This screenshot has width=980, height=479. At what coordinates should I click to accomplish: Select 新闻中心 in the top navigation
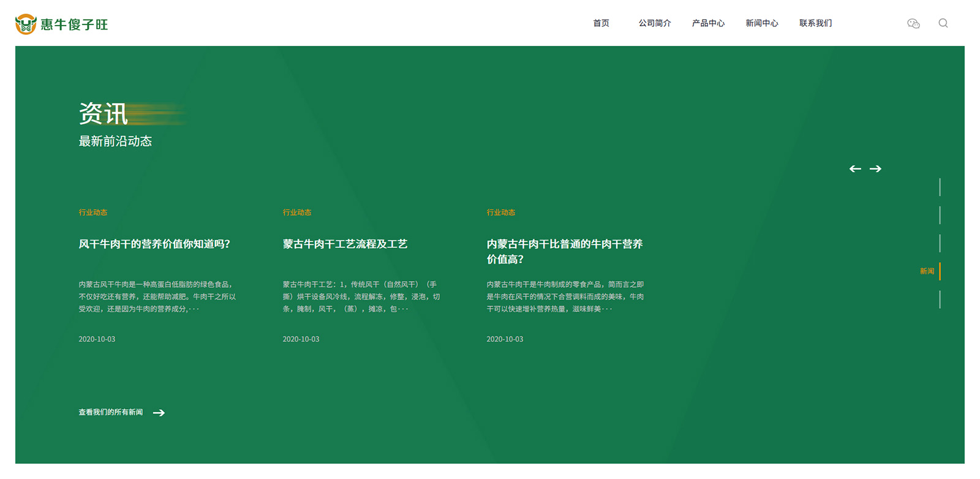coord(761,23)
